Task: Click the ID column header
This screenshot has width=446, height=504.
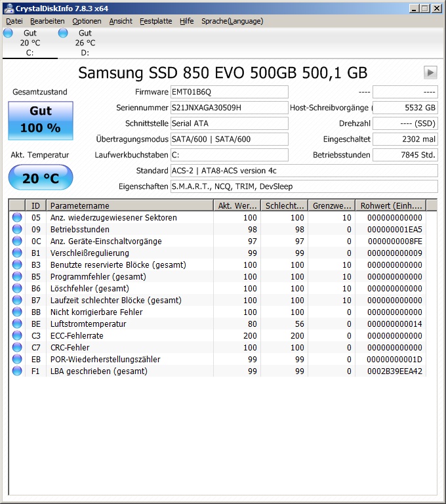Action: point(35,205)
